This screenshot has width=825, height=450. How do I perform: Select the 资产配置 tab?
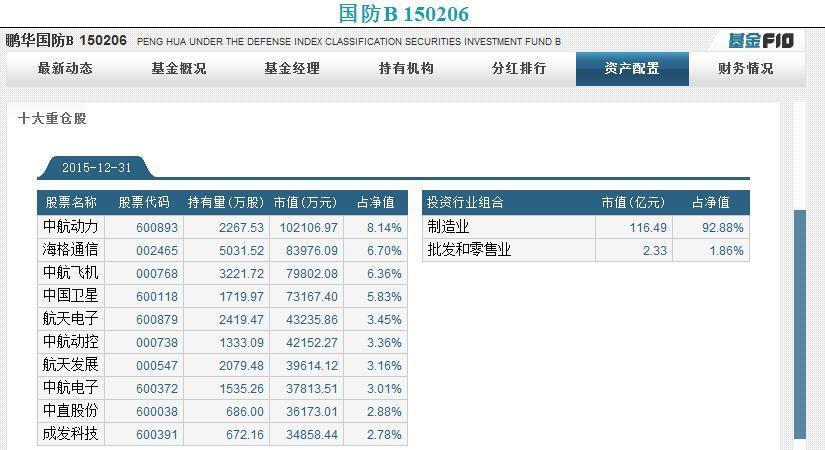(632, 68)
